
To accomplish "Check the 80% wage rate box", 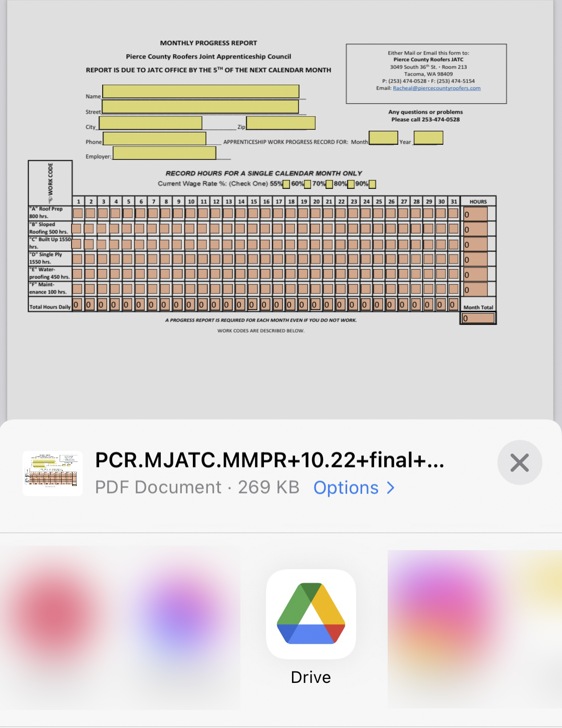I will tap(351, 184).
